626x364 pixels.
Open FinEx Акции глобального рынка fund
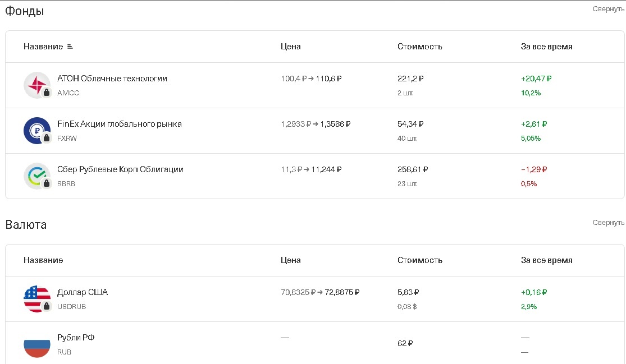pyautogui.click(x=119, y=124)
